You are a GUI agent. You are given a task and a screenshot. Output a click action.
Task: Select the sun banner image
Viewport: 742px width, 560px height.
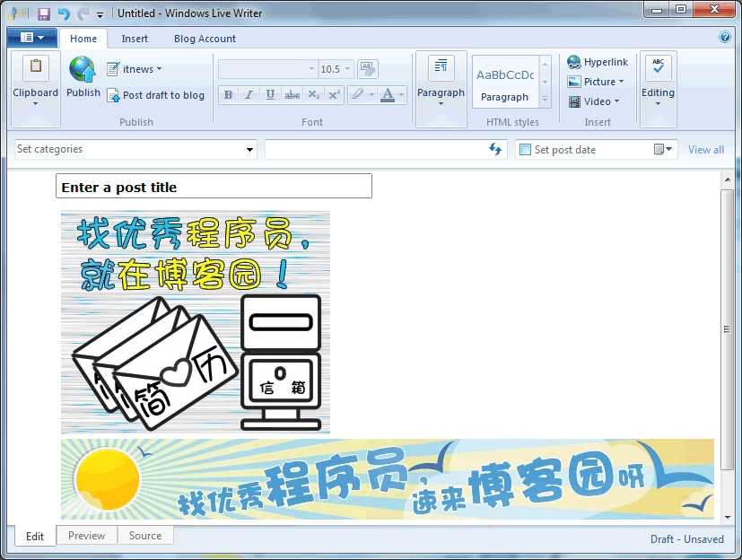click(387, 479)
